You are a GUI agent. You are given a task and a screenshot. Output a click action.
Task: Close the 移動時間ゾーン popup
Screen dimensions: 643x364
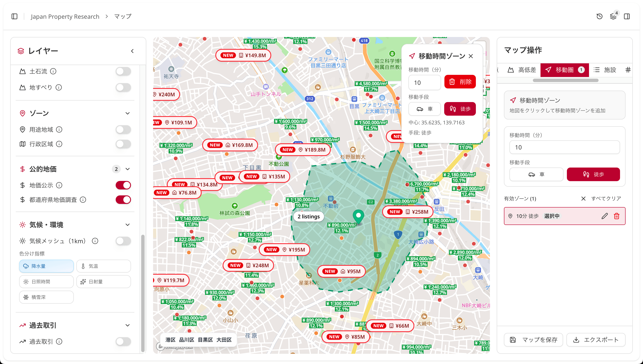tap(471, 56)
